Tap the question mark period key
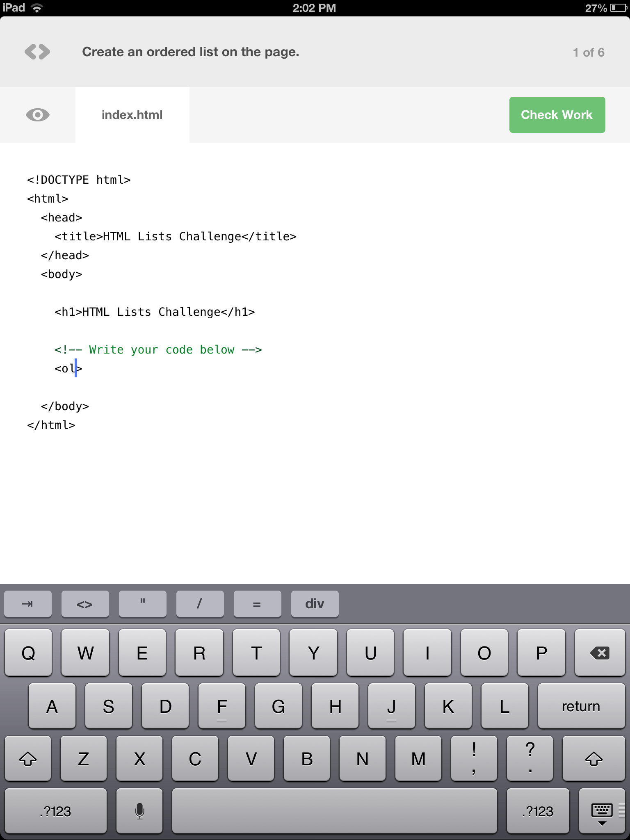Image resolution: width=630 pixels, height=840 pixels. 530,759
